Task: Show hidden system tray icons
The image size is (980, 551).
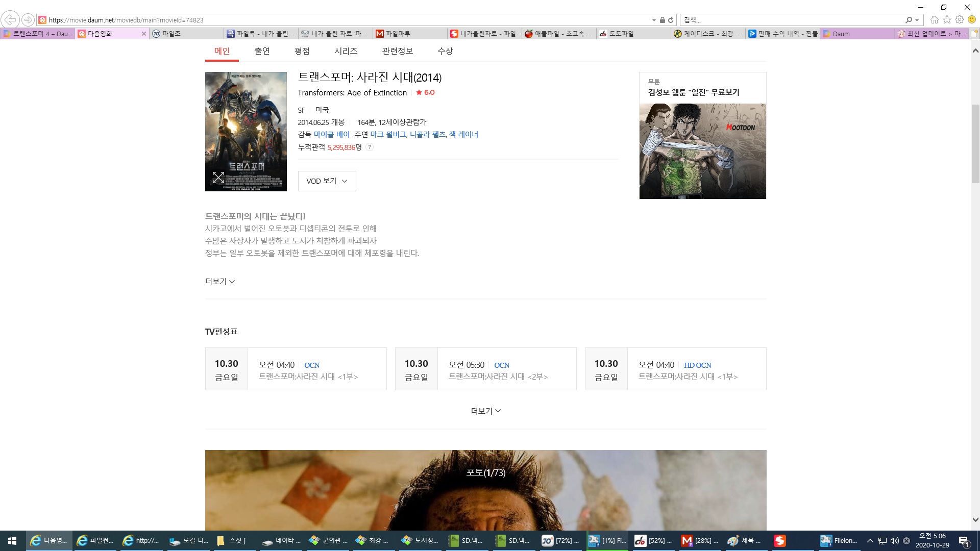Action: 870,541
